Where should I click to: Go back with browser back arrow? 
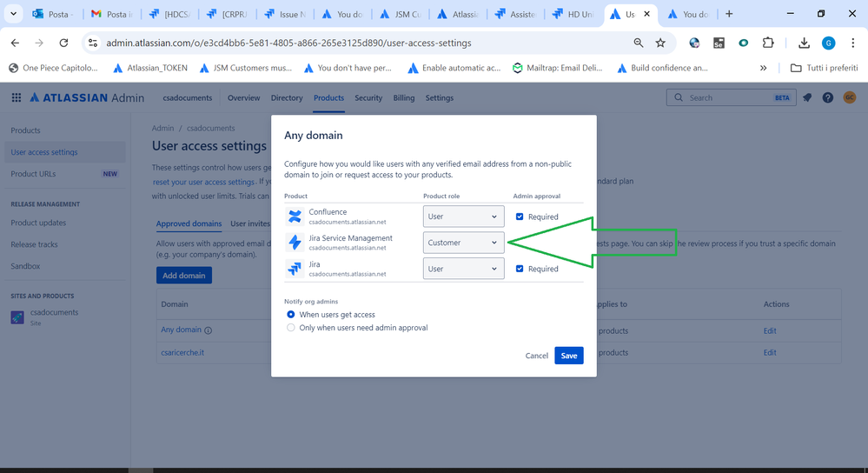(x=15, y=43)
